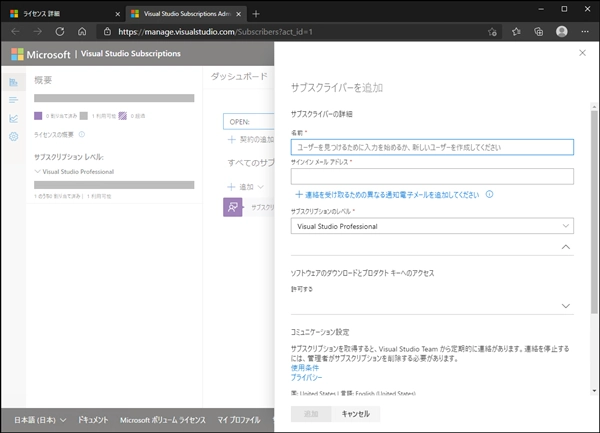Switch to the ライセンス 詳細 tab
600x433 pixels.
click(x=64, y=14)
